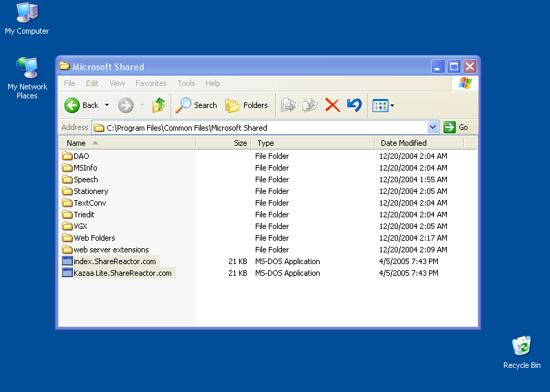Image resolution: width=550 pixels, height=392 pixels.
Task: Click the red Delete X icon
Action: coord(333,105)
